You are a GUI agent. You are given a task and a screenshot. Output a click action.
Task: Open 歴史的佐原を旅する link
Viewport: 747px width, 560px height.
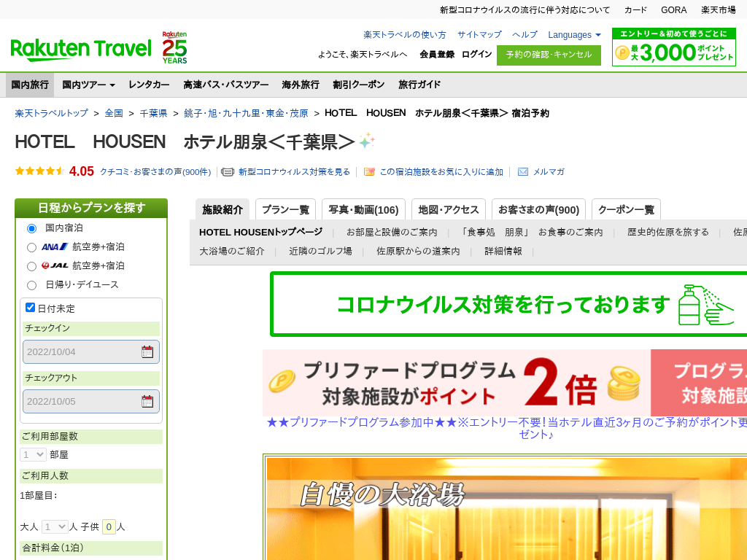click(x=668, y=233)
